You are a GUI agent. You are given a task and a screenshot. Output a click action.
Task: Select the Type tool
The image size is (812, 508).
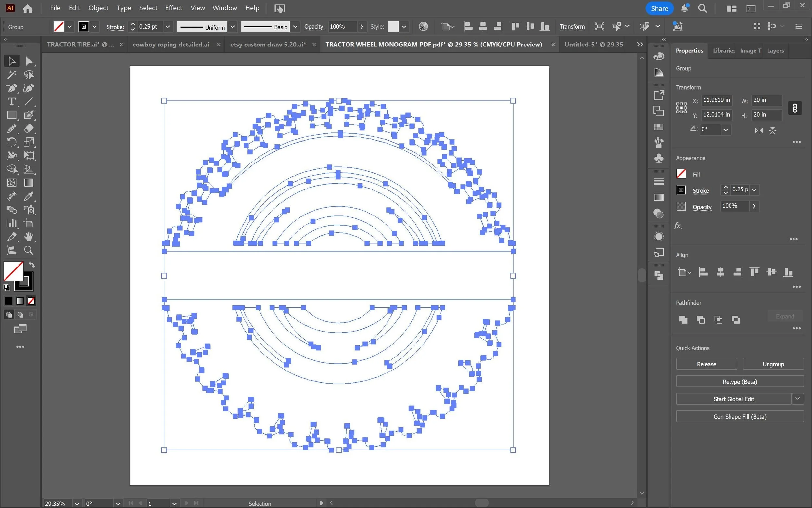click(x=11, y=101)
